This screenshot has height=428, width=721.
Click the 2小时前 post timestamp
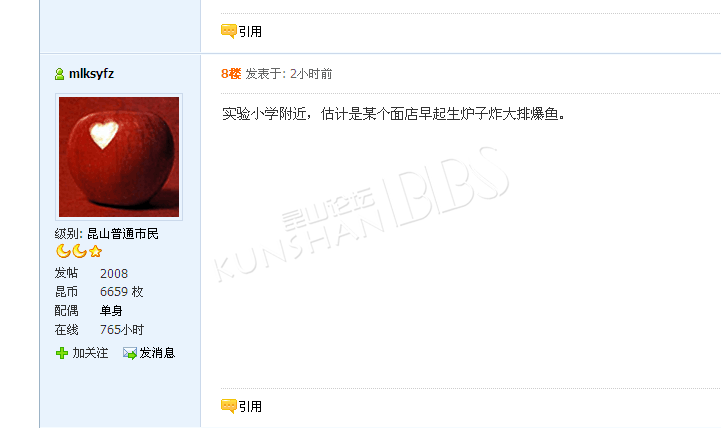[x=311, y=74]
